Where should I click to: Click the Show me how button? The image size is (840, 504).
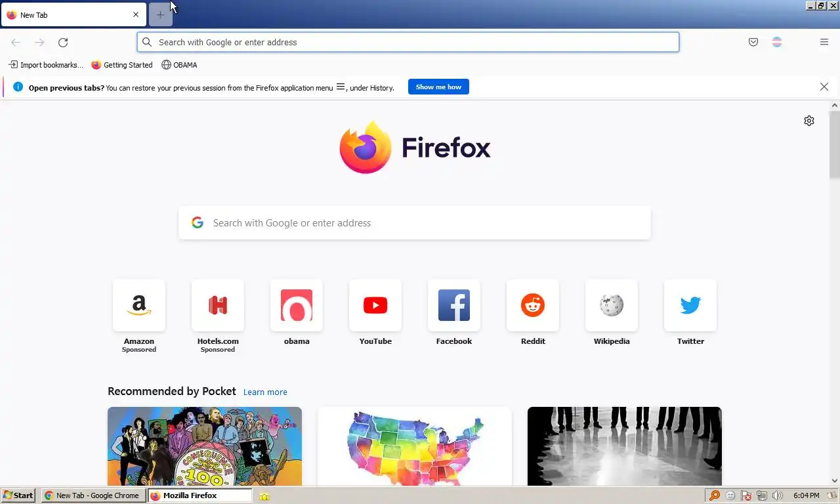438,87
